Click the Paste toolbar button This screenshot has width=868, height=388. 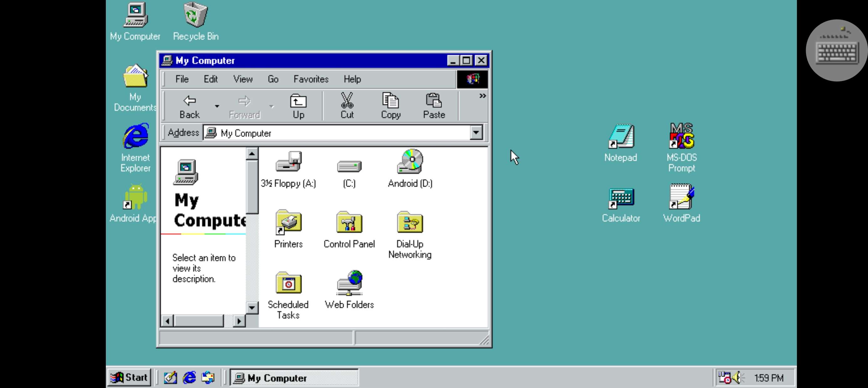click(434, 106)
